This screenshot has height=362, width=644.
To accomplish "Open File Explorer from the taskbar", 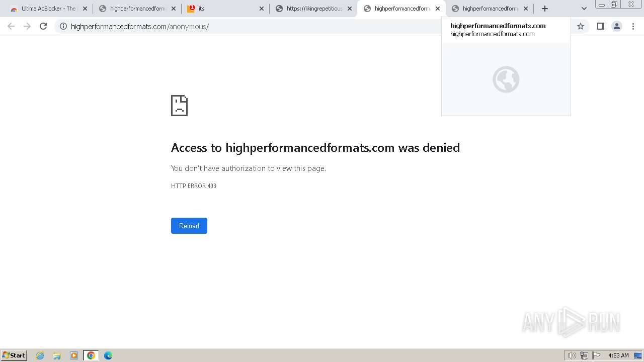I will click(x=57, y=355).
